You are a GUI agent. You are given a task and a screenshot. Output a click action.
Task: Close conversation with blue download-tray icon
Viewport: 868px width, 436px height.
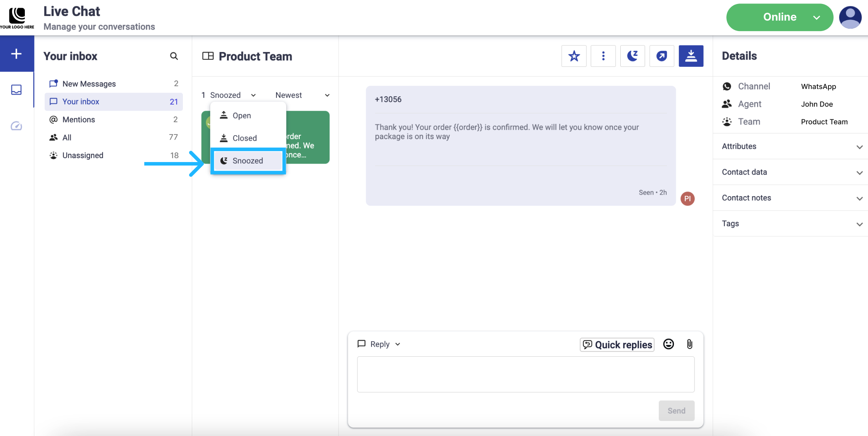[691, 56]
